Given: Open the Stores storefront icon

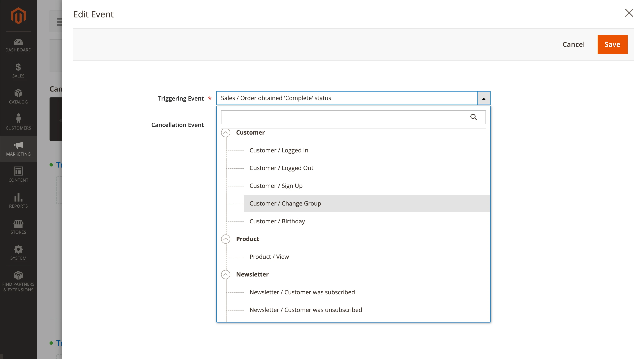Looking at the screenshot, I should [x=18, y=224].
